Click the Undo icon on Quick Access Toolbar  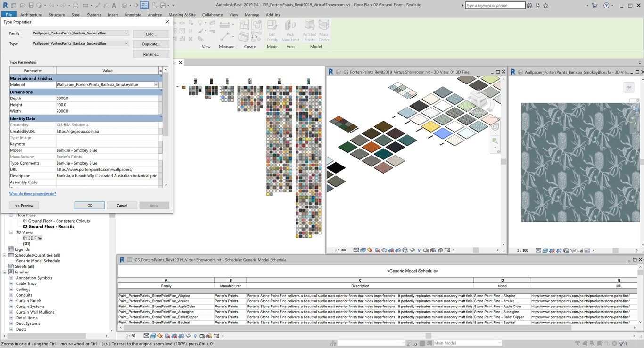tap(51, 4)
